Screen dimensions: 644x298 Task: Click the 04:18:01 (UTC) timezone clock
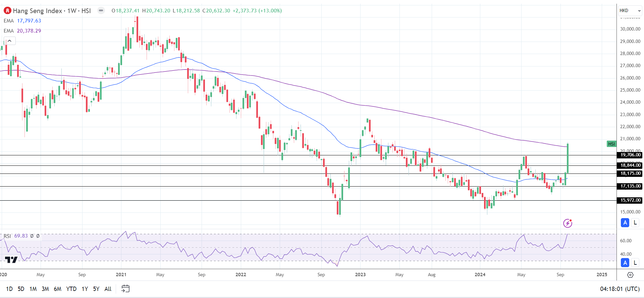[x=620, y=289]
